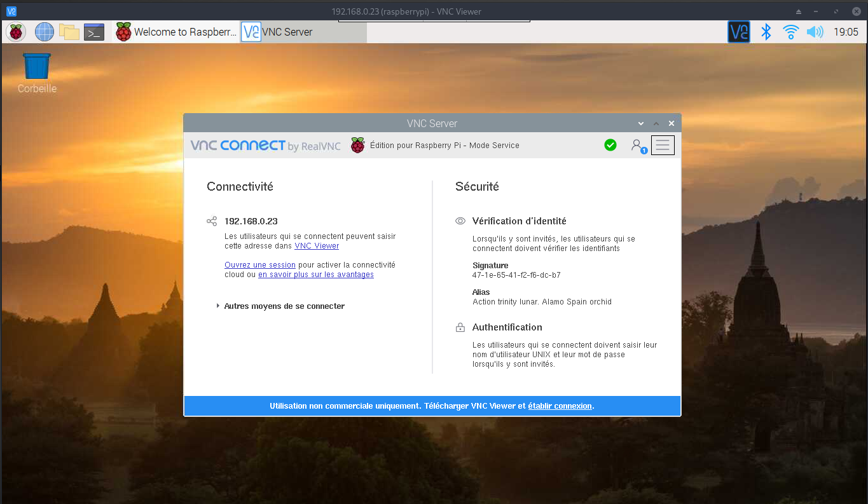The image size is (868, 504).
Task: Click the volume speaker tray icon
Action: pyautogui.click(x=815, y=32)
